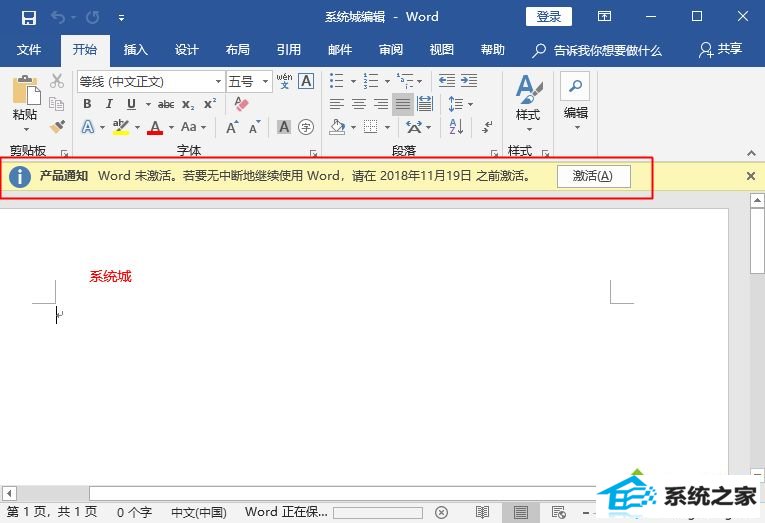Click the bullet list icon
This screenshot has width=765, height=523.
click(x=337, y=81)
